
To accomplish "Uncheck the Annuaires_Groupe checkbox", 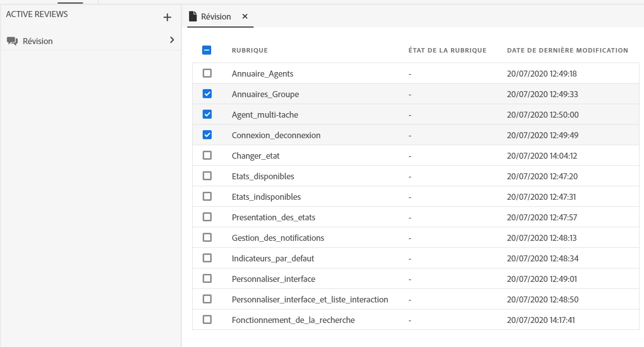I will (207, 94).
